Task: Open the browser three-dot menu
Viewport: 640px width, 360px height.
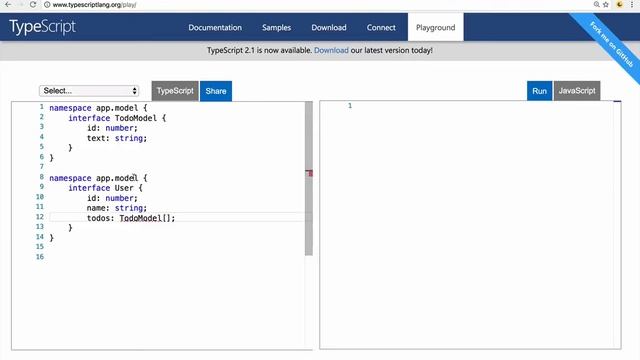Action: (x=632, y=4)
